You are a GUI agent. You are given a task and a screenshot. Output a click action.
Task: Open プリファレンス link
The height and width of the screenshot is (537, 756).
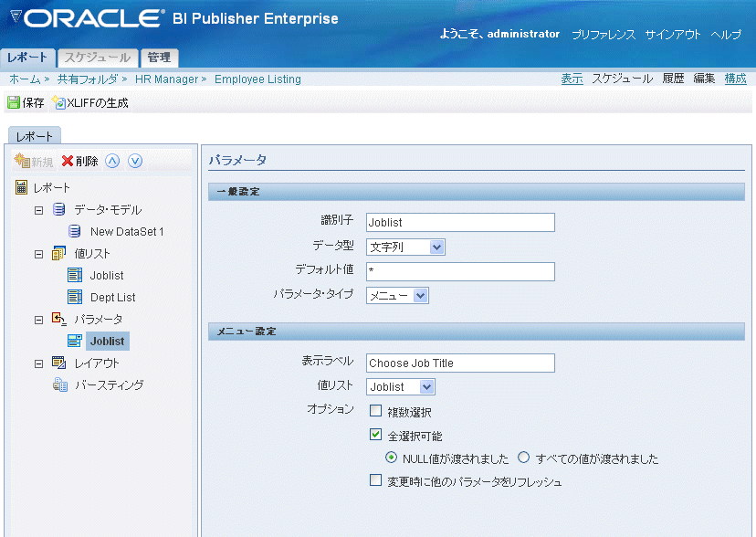tap(604, 34)
